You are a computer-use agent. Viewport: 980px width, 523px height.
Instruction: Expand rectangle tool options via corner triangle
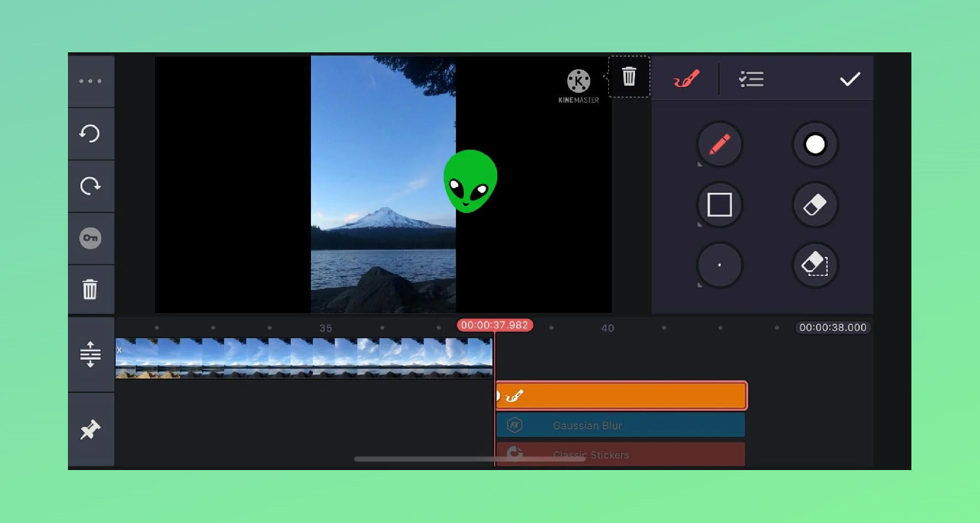700,225
